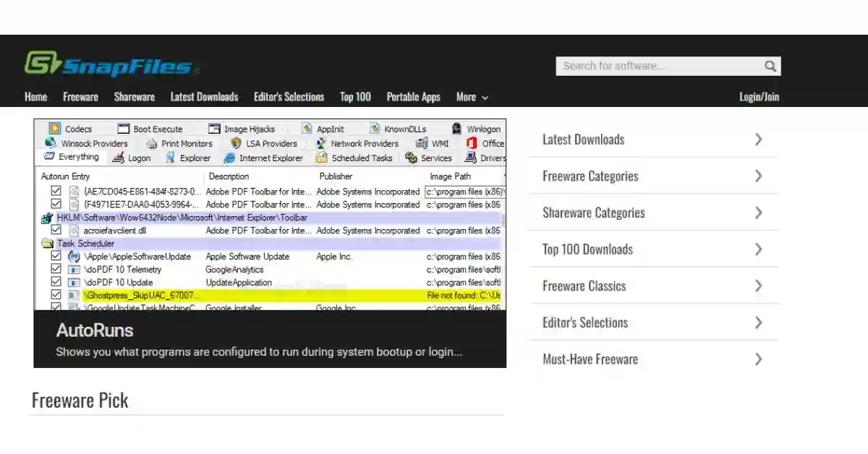
Task: Expand Top 100 Downloads chevron
Action: (x=758, y=249)
